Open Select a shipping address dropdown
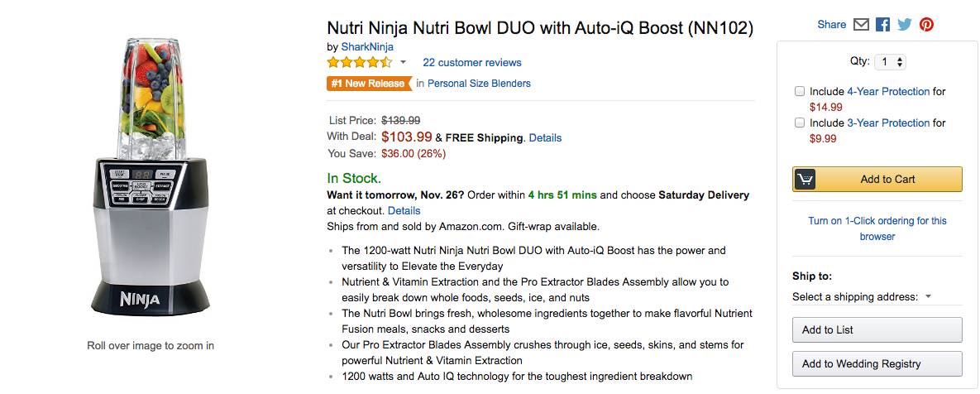Screen dimensions: 980x394 coord(862,296)
